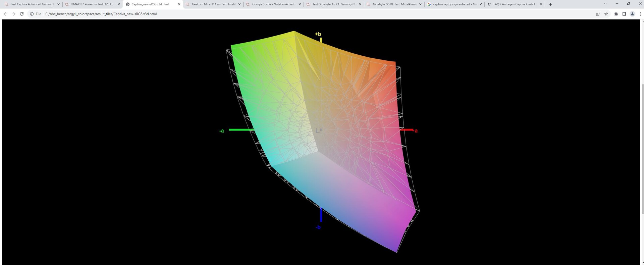The height and width of the screenshot is (265, 644).
Task: Switch to FAQ / Anfrage Captiva tab
Action: point(514,4)
